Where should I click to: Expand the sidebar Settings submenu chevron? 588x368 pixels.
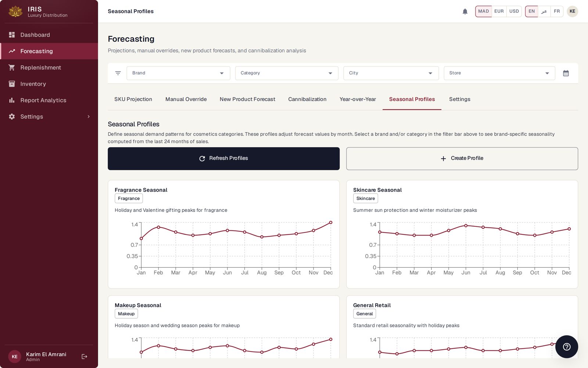(x=89, y=117)
